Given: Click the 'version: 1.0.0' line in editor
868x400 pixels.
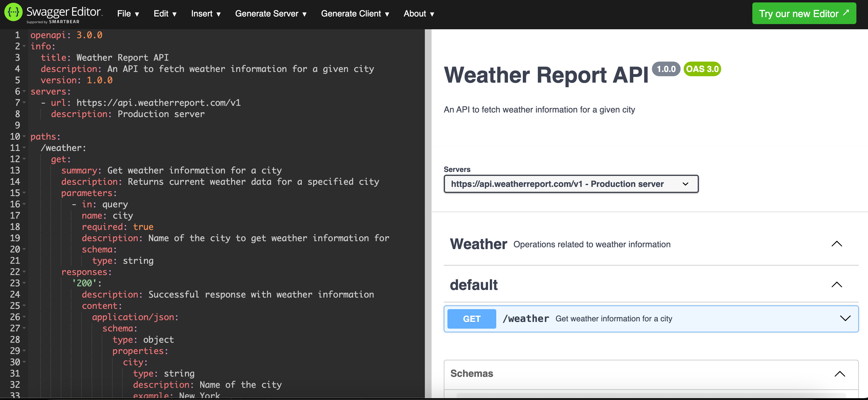Looking at the screenshot, I should point(77,80).
